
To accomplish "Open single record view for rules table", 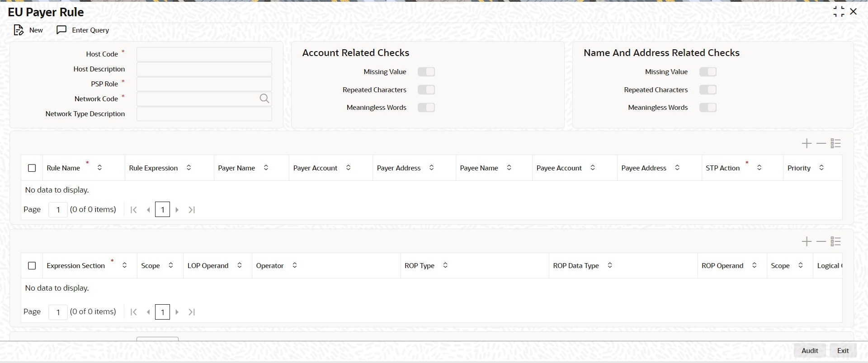I will click(835, 144).
